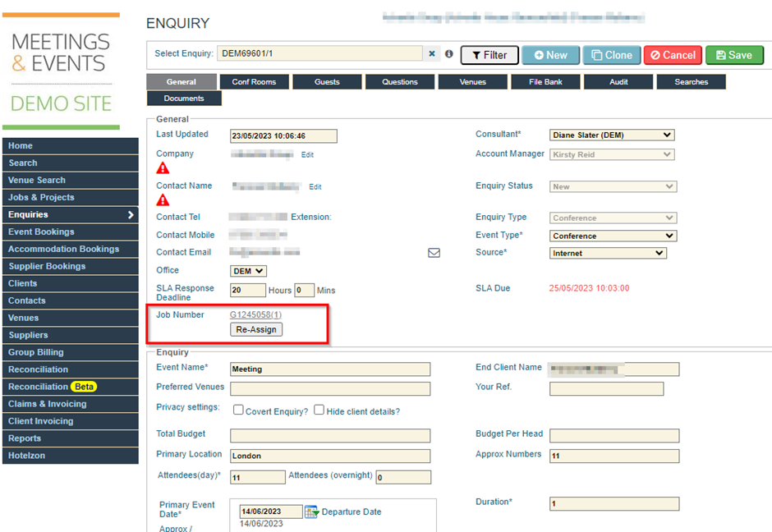Open Contacts in the sidebar
The height and width of the screenshot is (532, 772).
click(x=71, y=300)
